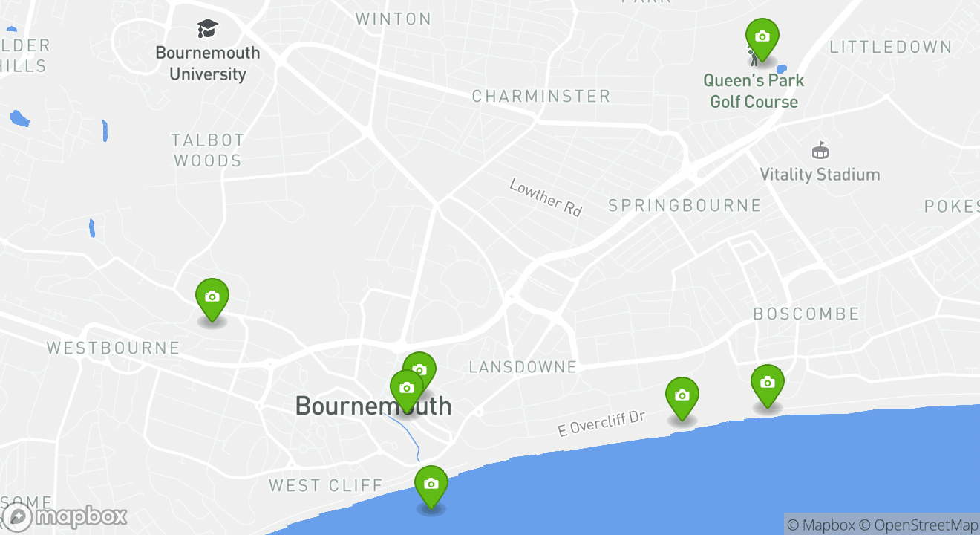Open the camera pin on the West Cliff seafront
The width and height of the screenshot is (980, 535).
coord(431,486)
